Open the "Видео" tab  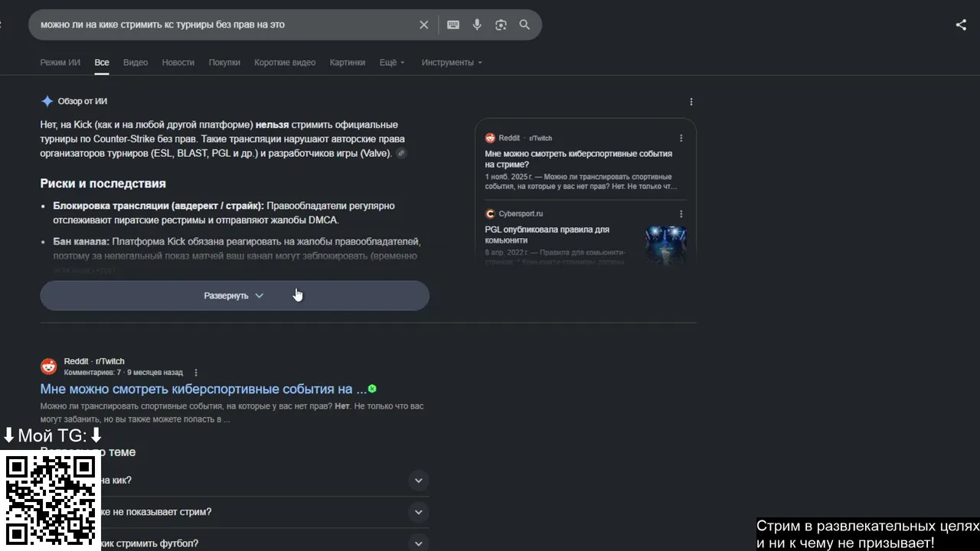point(136,63)
